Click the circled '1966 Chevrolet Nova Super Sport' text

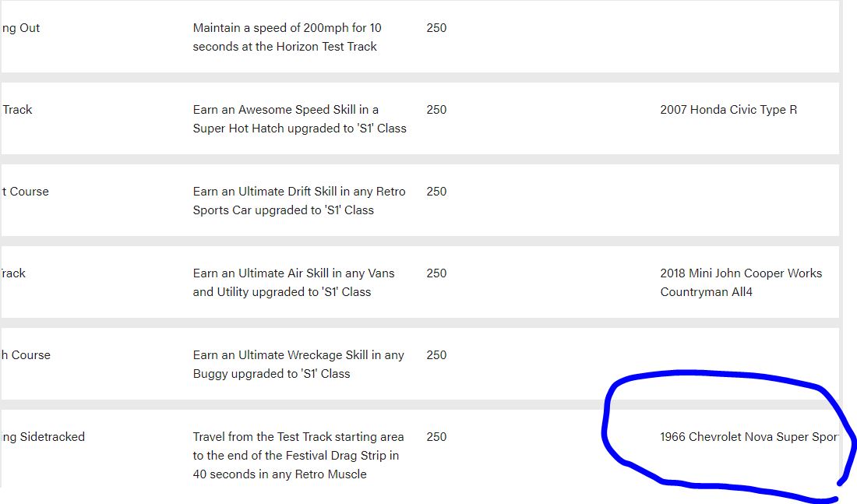click(749, 437)
